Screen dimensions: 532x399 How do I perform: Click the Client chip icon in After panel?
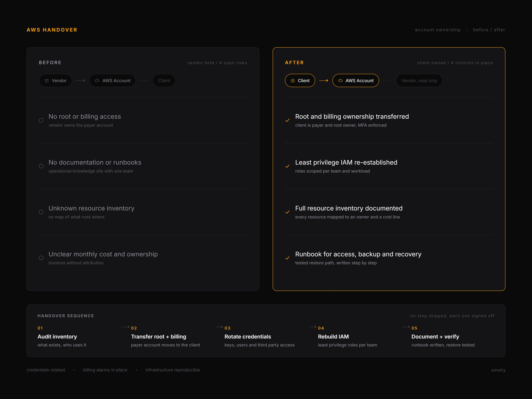[293, 81]
